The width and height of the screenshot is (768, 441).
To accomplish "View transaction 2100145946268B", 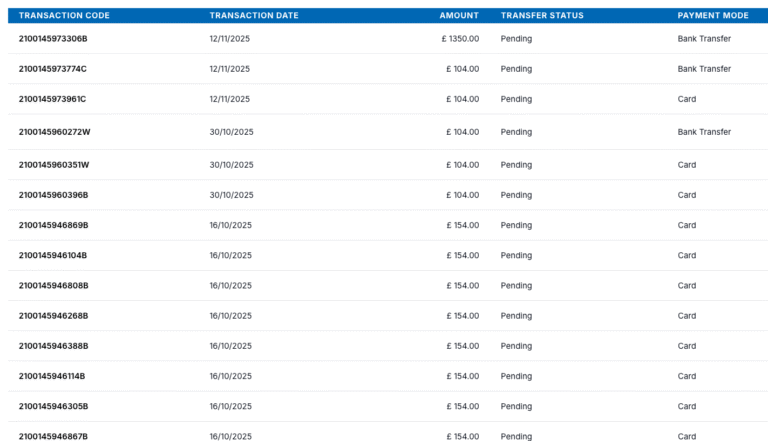I will [x=53, y=315].
